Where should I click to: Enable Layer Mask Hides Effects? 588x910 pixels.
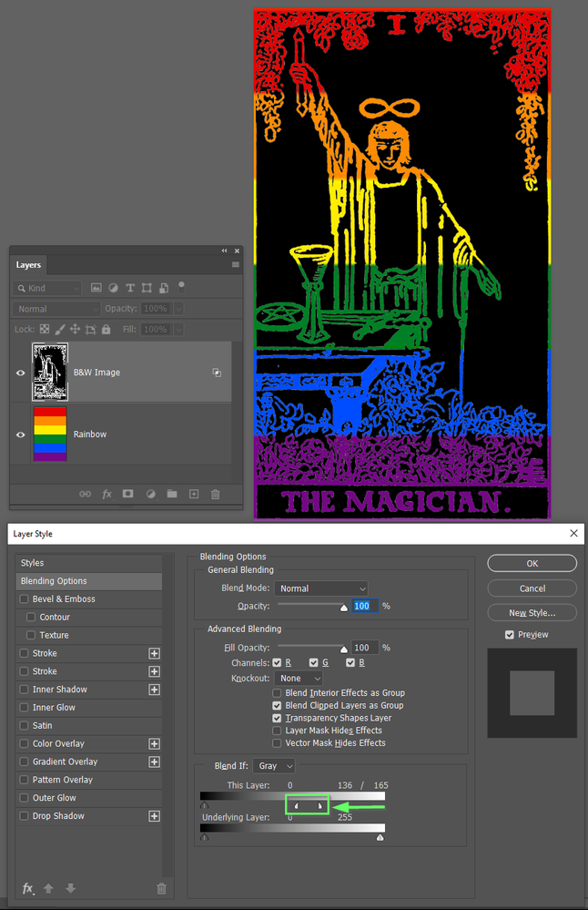click(x=278, y=731)
